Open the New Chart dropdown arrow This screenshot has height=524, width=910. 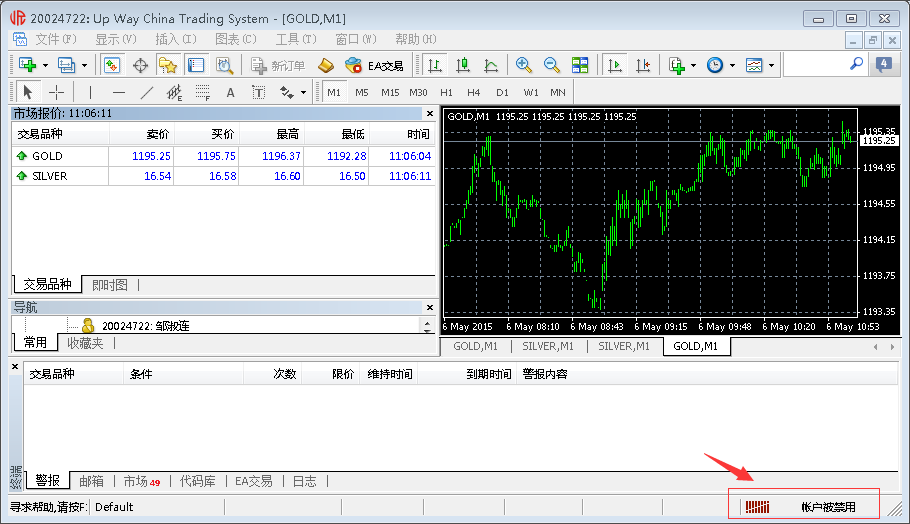click(45, 65)
